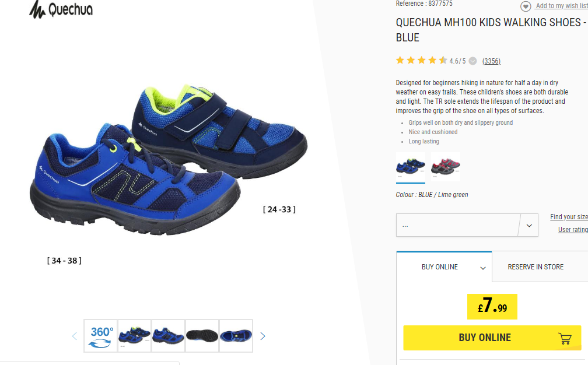Viewport: 588px width, 365px height.
Task: Expand rating details chevron beside 4.6/5
Action: pyautogui.click(x=473, y=61)
